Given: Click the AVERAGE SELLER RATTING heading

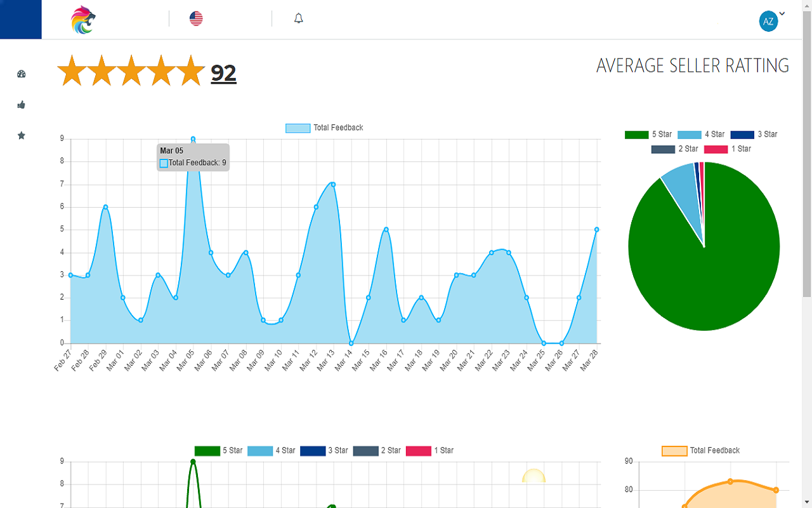Looking at the screenshot, I should tap(693, 65).
